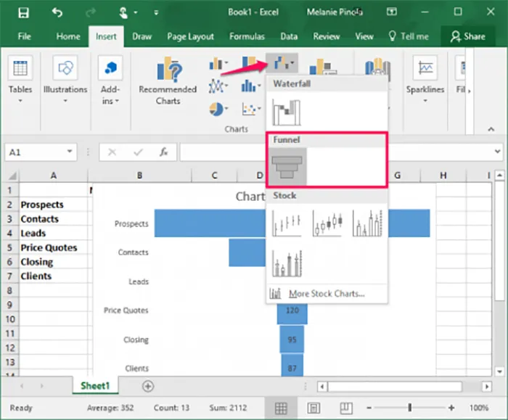This screenshot has width=508, height=420.
Task: Click More Stock Charts link
Action: [326, 294]
